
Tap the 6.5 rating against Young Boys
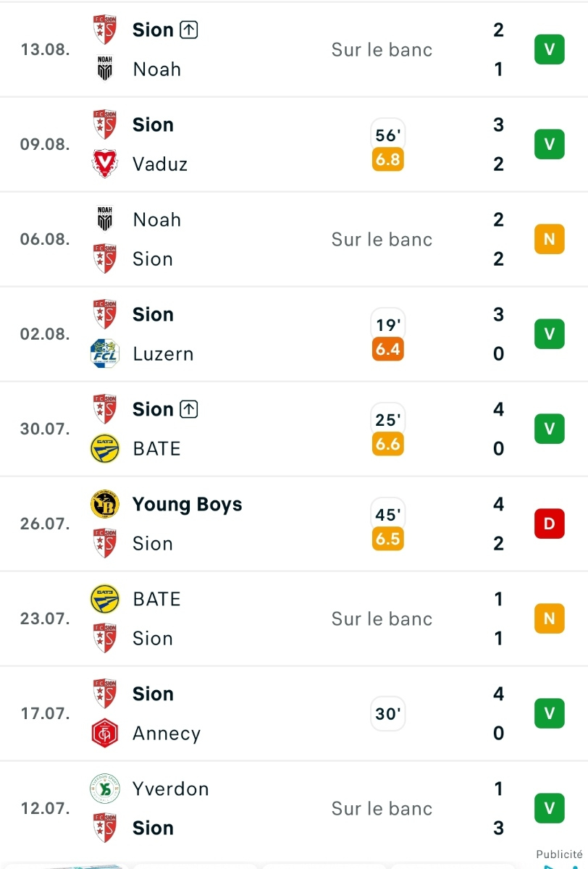(x=388, y=539)
